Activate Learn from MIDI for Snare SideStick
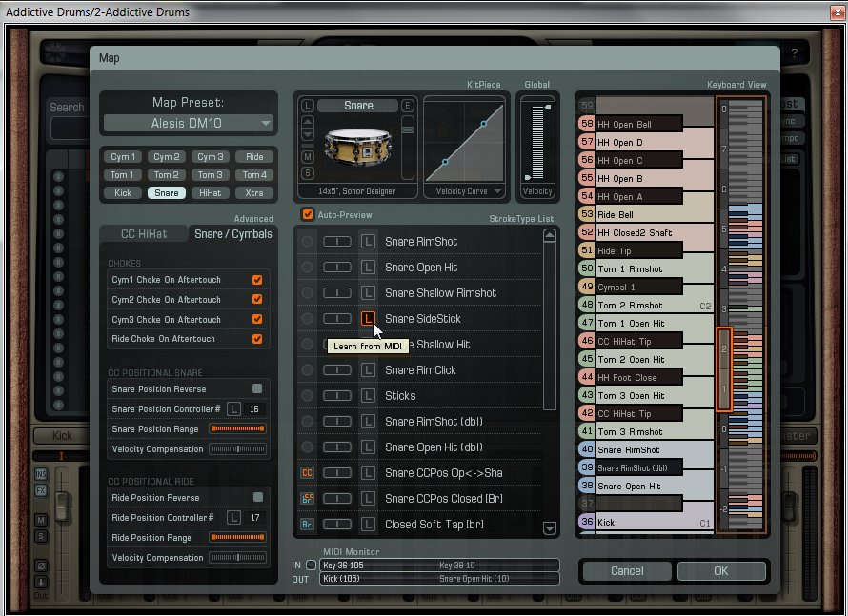 click(x=369, y=319)
